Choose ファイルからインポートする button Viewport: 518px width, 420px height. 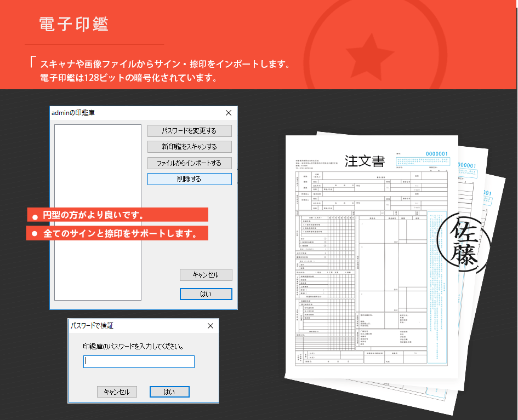click(x=189, y=163)
